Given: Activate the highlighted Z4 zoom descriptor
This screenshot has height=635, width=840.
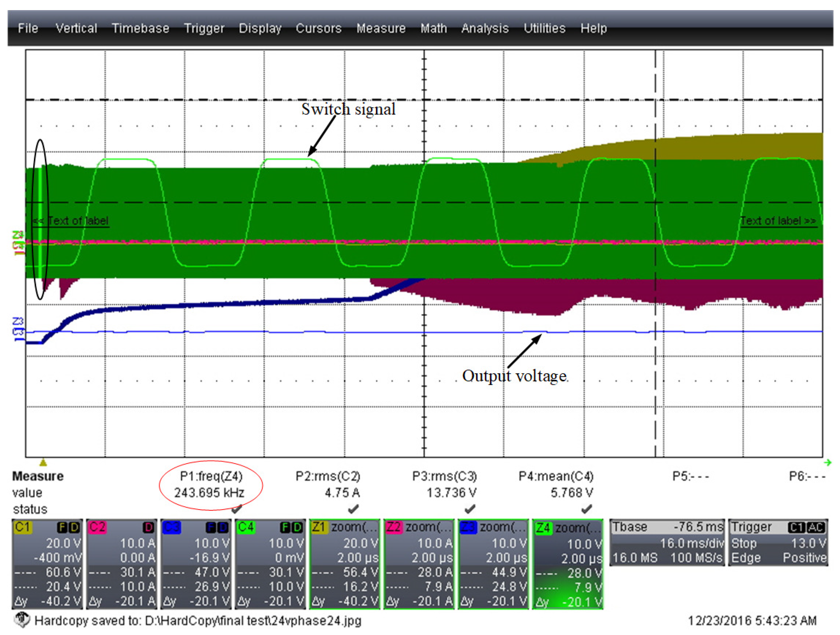Looking at the screenshot, I should (568, 563).
